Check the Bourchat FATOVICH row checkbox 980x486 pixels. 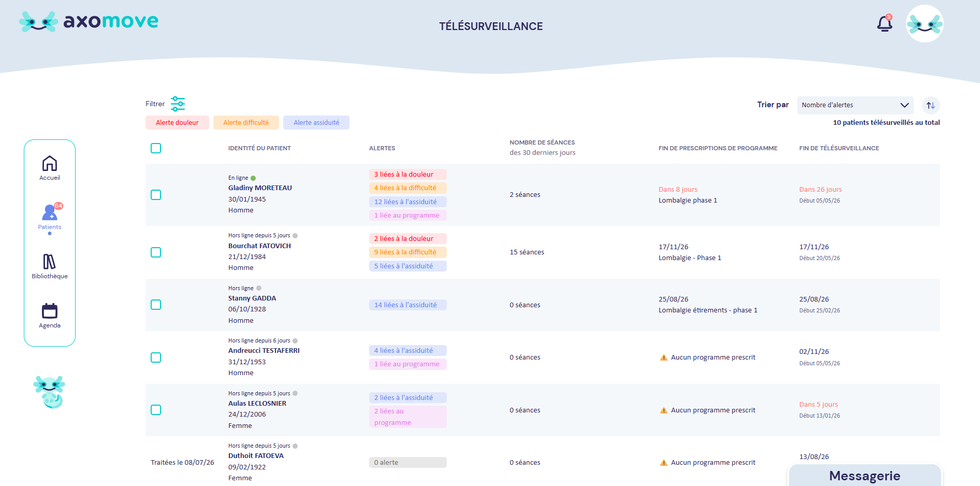156,252
